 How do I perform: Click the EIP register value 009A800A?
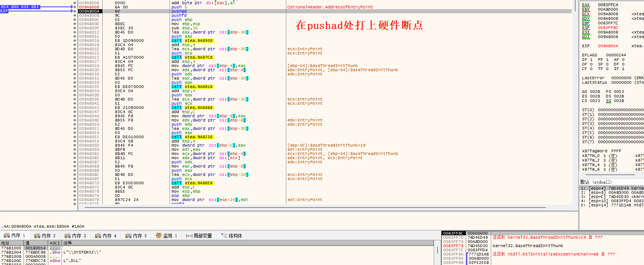[608, 46]
